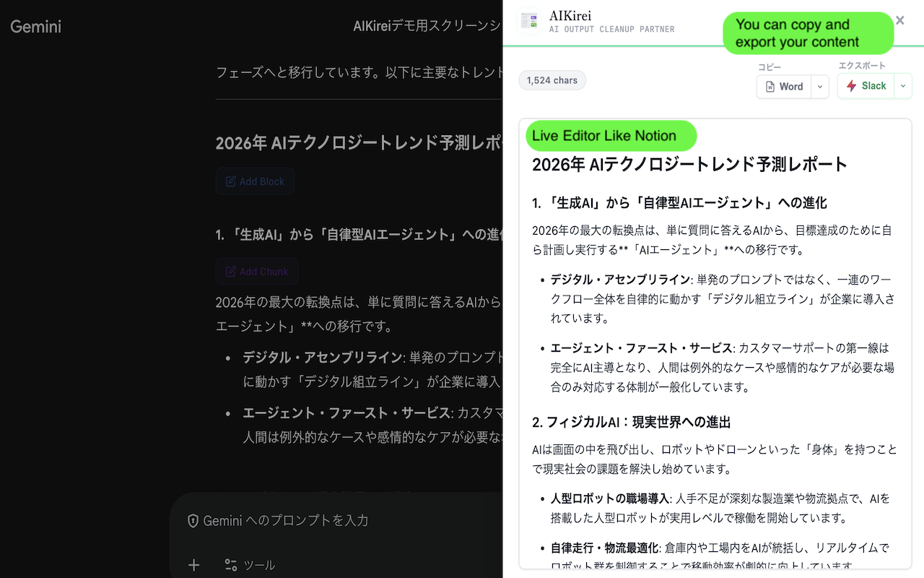The height and width of the screenshot is (578, 924).
Task: Close the AIKirei side panel
Action: point(899,20)
